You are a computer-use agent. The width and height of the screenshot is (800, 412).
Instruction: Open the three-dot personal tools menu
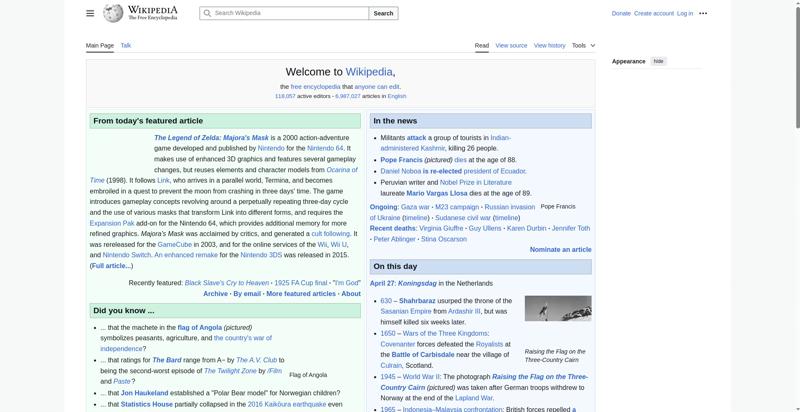coord(703,14)
